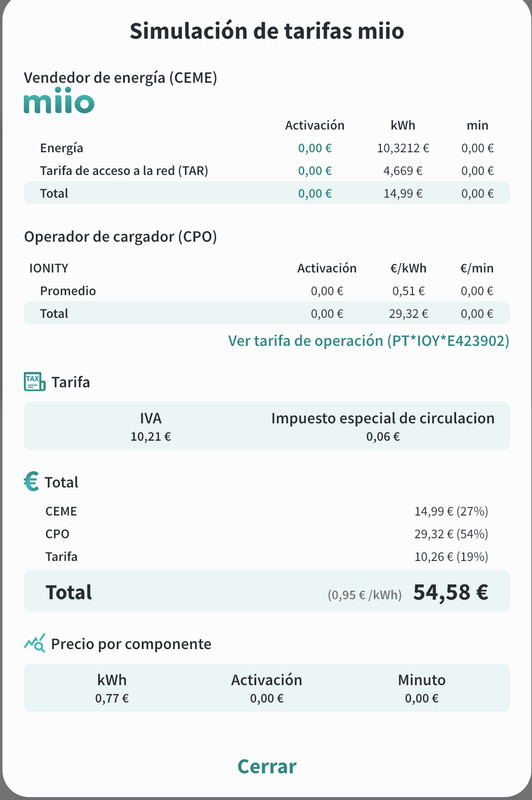The width and height of the screenshot is (532, 800).
Task: Click the Tarifa de acceso a la red row
Action: coord(267,170)
